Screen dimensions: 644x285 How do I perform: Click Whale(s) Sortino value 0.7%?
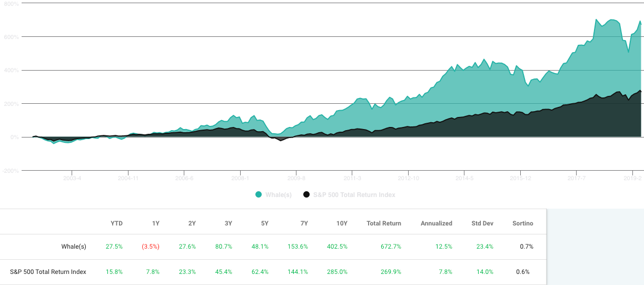point(526,247)
